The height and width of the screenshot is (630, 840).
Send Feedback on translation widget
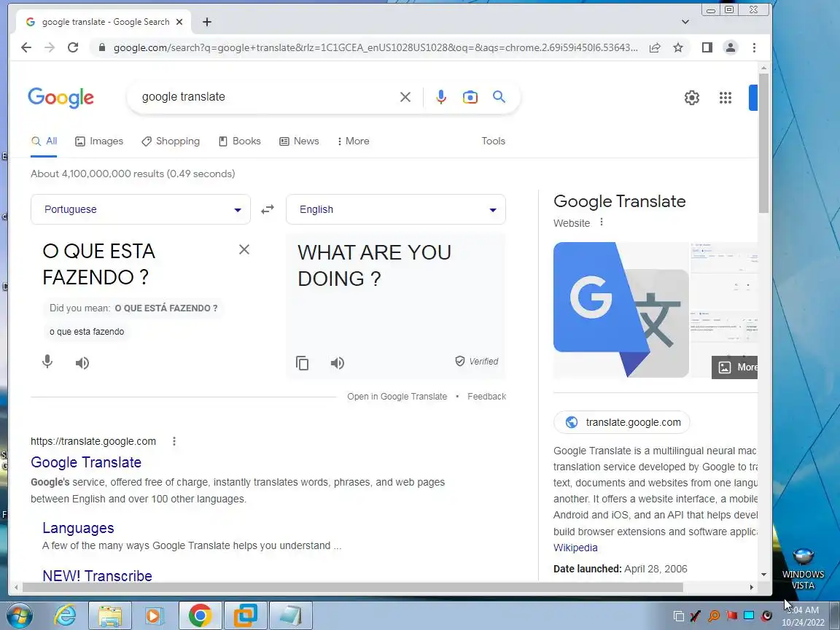(486, 397)
